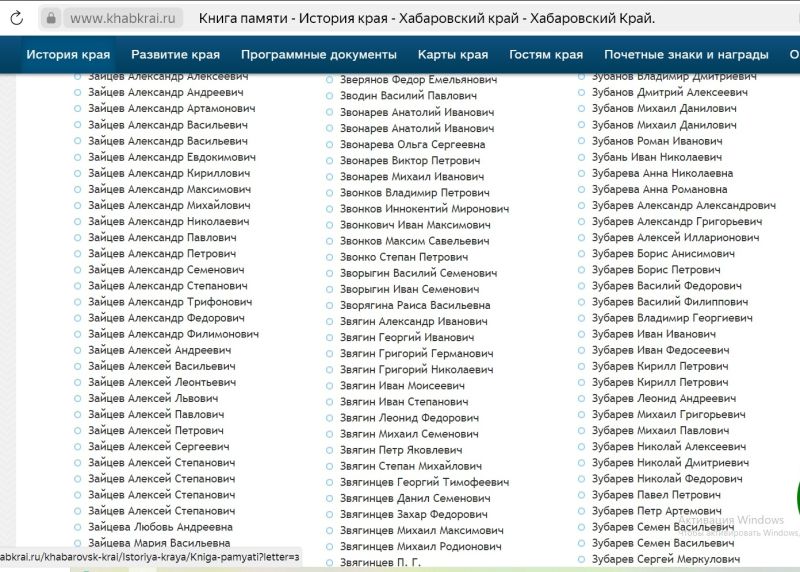Screen dimensions: 800x572
Task: Open Зубарев Николай Дмитриевич entry
Action: [x=670, y=463]
